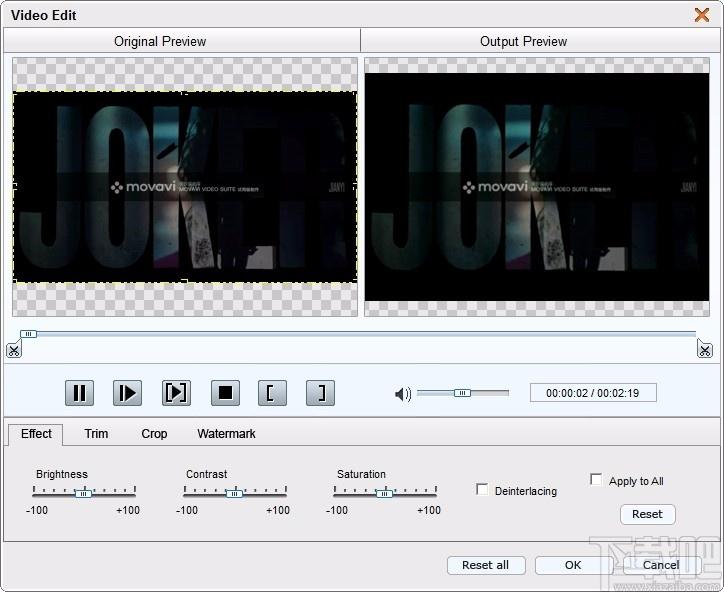
Task: Switch to the Effect tab
Action: coord(36,434)
